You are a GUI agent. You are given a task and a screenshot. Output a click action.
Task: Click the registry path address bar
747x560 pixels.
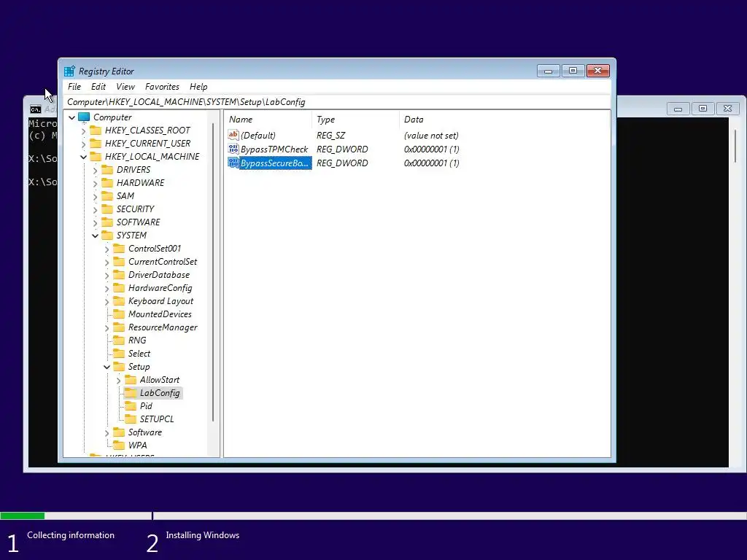click(337, 102)
